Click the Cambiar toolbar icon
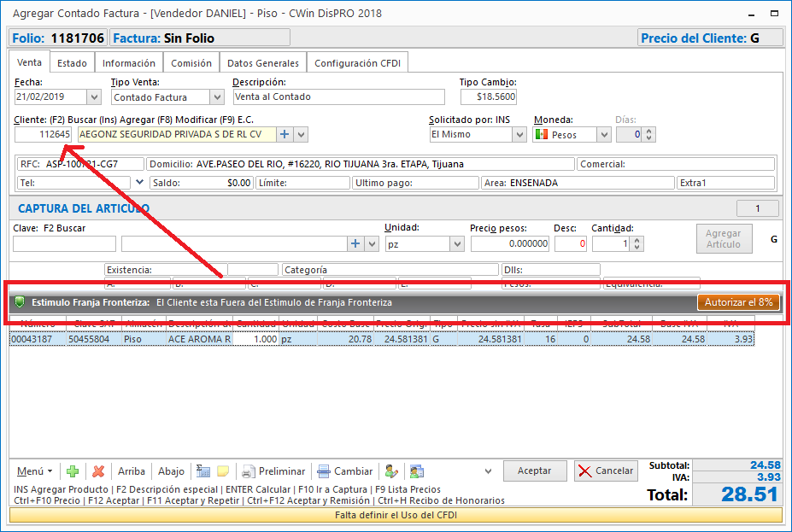 click(x=324, y=471)
